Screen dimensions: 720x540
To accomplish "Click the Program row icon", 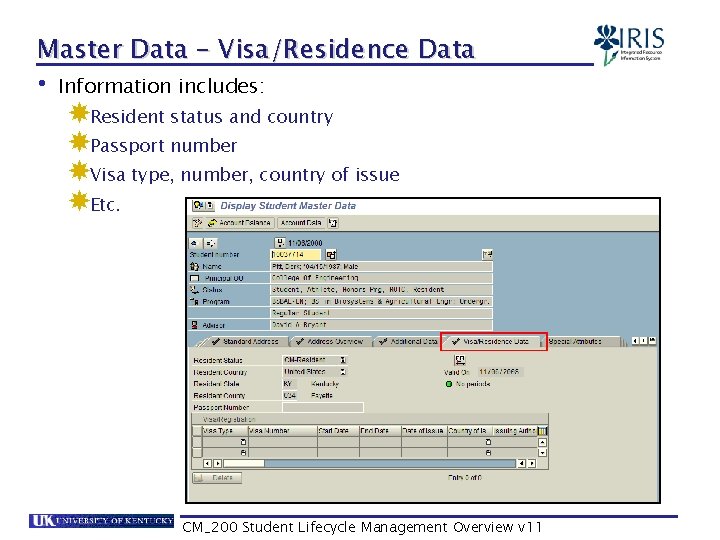I will click(x=194, y=301).
